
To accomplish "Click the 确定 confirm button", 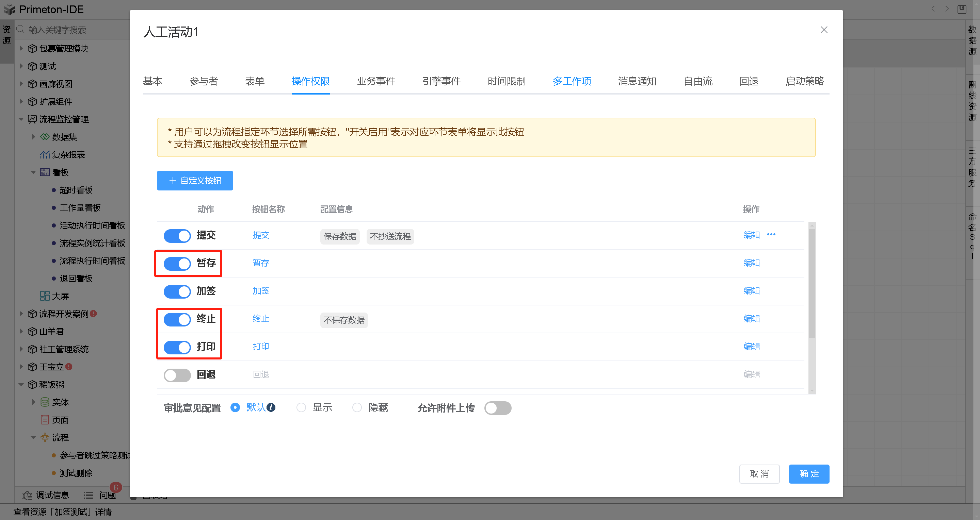I will [x=809, y=474].
